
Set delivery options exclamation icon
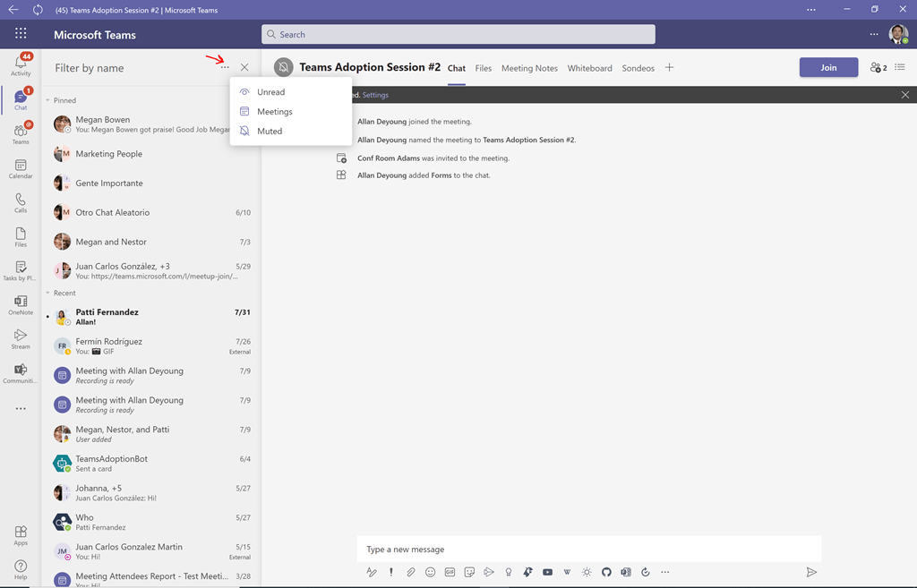[391, 572]
